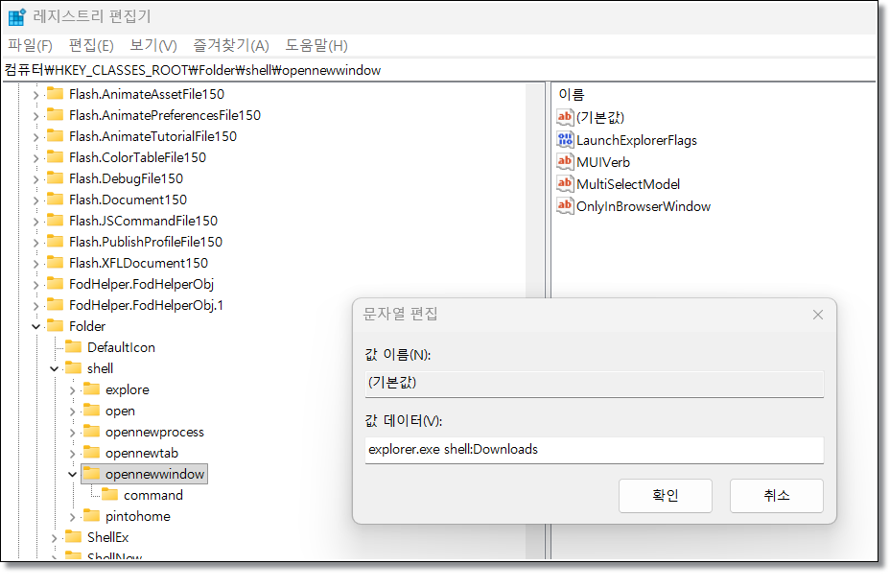Expand the ShellEx key
The width and height of the screenshot is (890, 588).
[x=54, y=538]
